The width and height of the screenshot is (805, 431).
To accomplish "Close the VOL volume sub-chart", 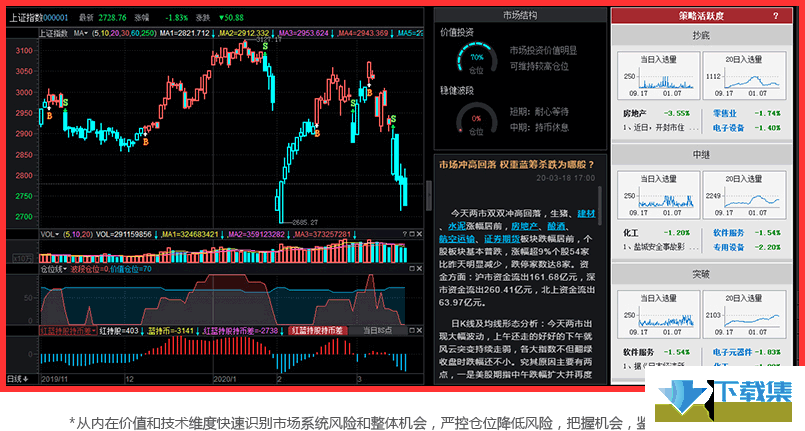I will 419,234.
